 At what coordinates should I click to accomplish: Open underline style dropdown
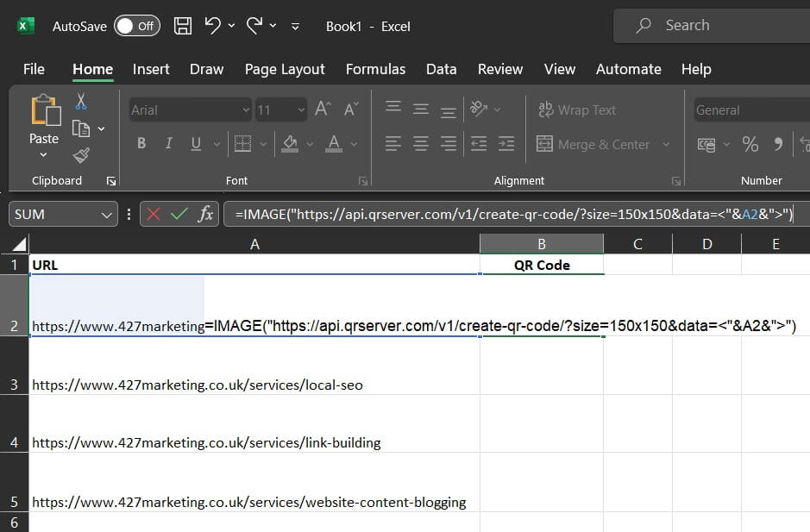pyautogui.click(x=217, y=144)
